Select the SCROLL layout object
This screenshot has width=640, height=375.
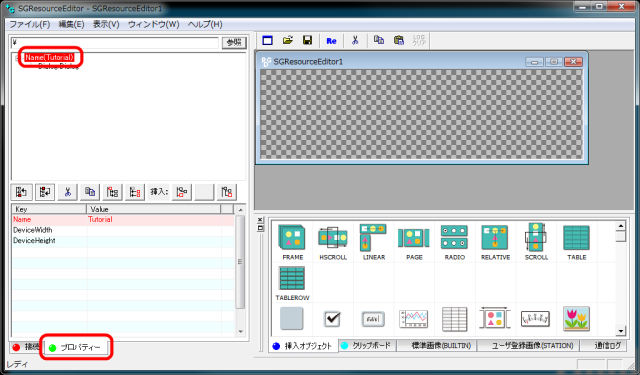pyautogui.click(x=536, y=242)
